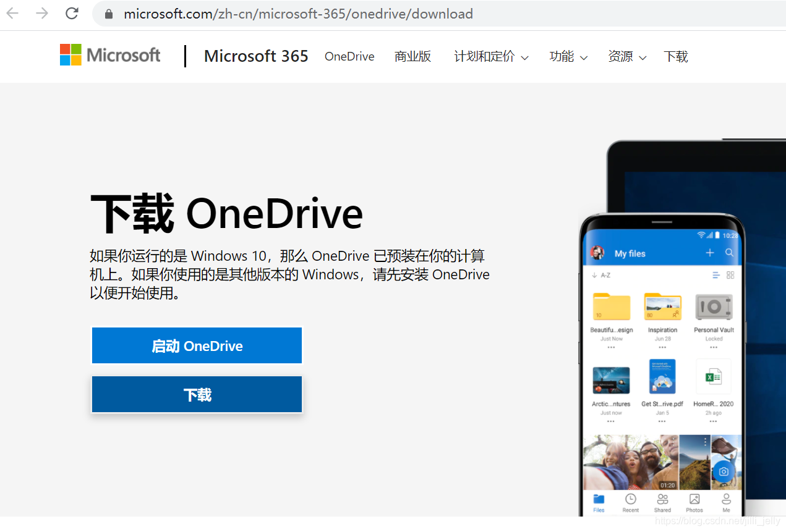
Task: Open the mountain hiker photo thumbnail
Action: (x=695, y=462)
